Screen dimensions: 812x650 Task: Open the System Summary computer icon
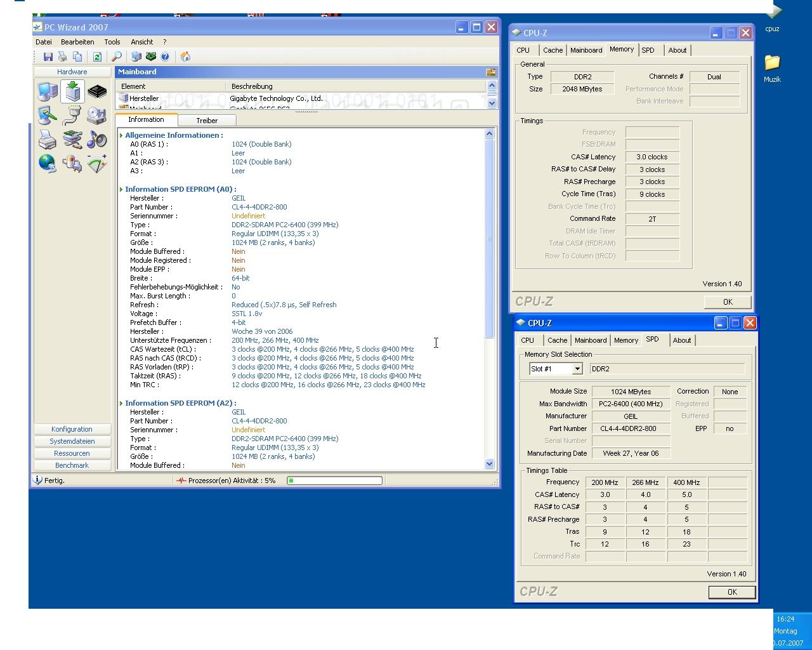[x=48, y=92]
